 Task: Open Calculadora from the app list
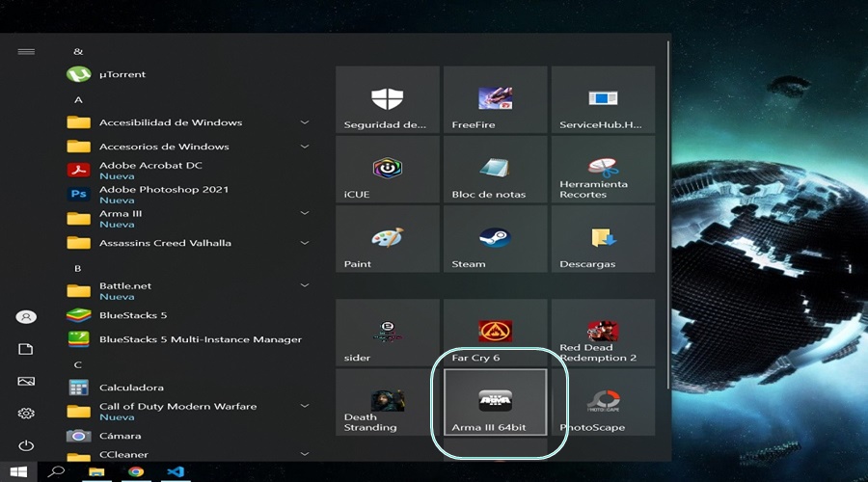coord(188,388)
